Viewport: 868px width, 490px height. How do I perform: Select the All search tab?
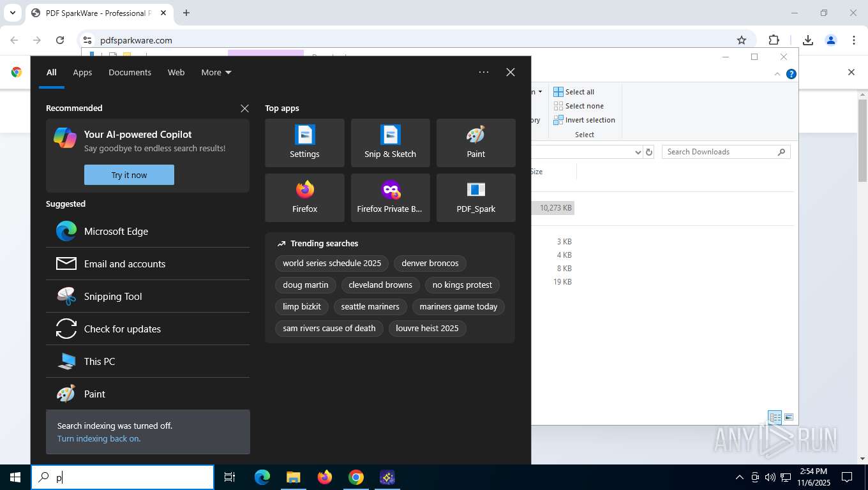pos(51,72)
